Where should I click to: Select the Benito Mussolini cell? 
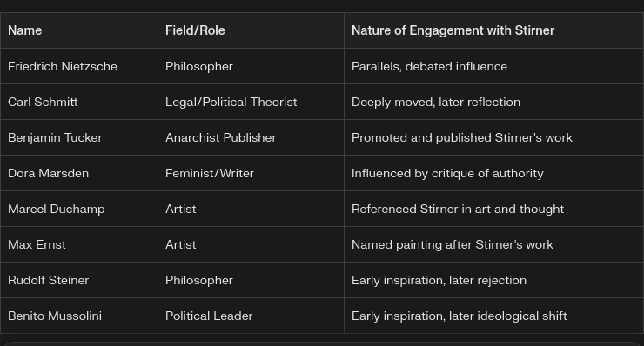pyautogui.click(x=79, y=316)
